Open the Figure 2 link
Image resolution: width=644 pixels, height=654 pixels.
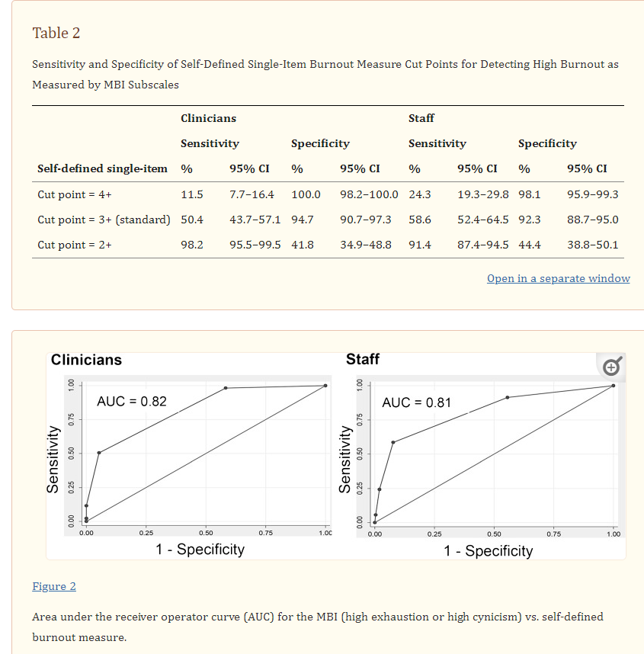53,586
